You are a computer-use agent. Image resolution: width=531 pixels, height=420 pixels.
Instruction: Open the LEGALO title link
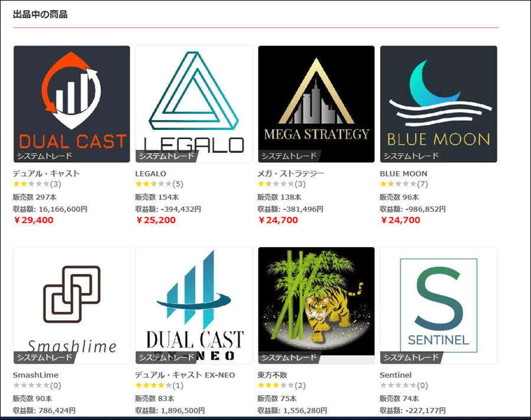[150, 174]
